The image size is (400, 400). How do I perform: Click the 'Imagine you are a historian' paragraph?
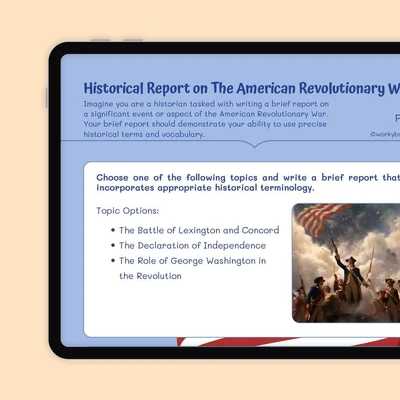(x=206, y=119)
